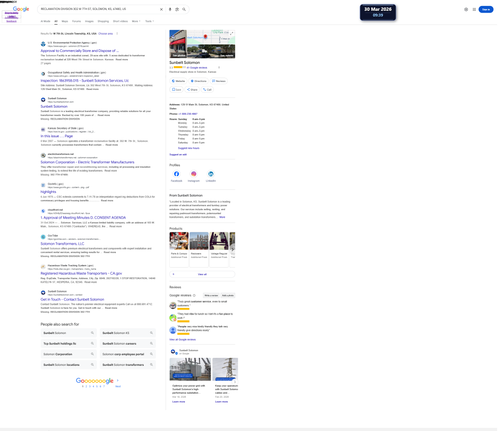Click the Add a photo button
500x431 pixels.
pos(228,296)
